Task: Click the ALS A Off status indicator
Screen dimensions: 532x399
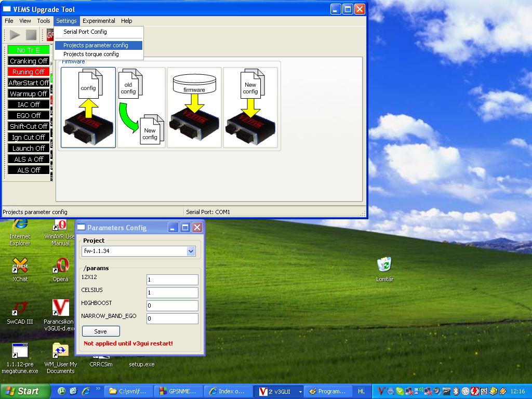Action: 29,159
